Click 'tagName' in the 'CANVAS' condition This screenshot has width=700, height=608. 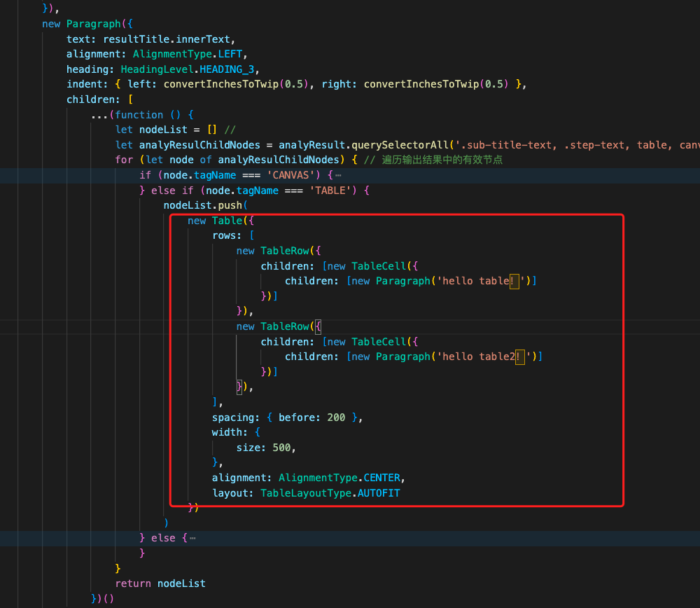(x=215, y=175)
